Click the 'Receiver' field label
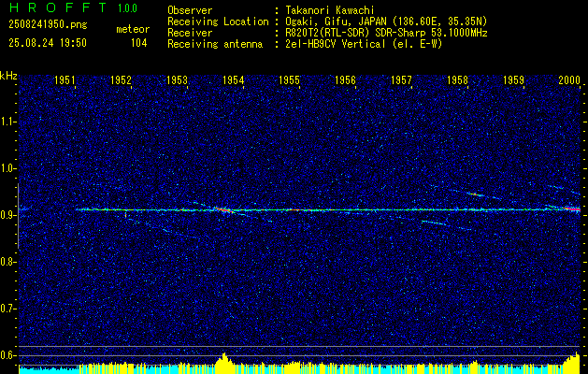This screenshot has width=588, height=374. 190,33
